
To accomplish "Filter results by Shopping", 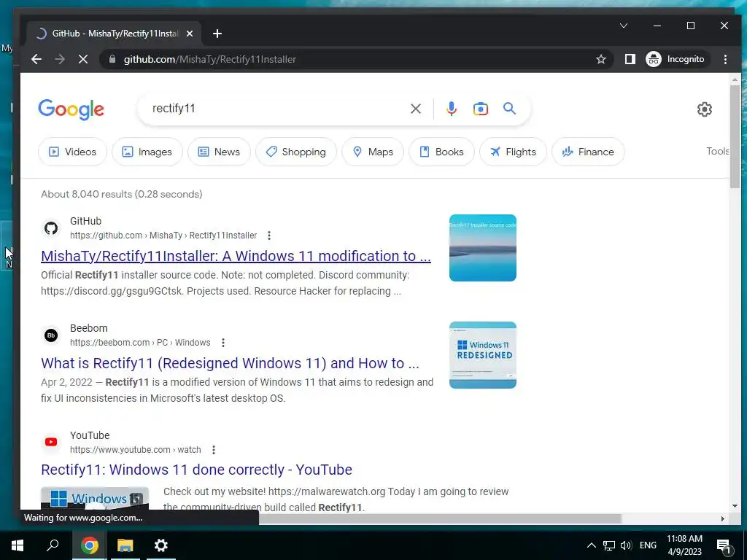I will point(296,152).
